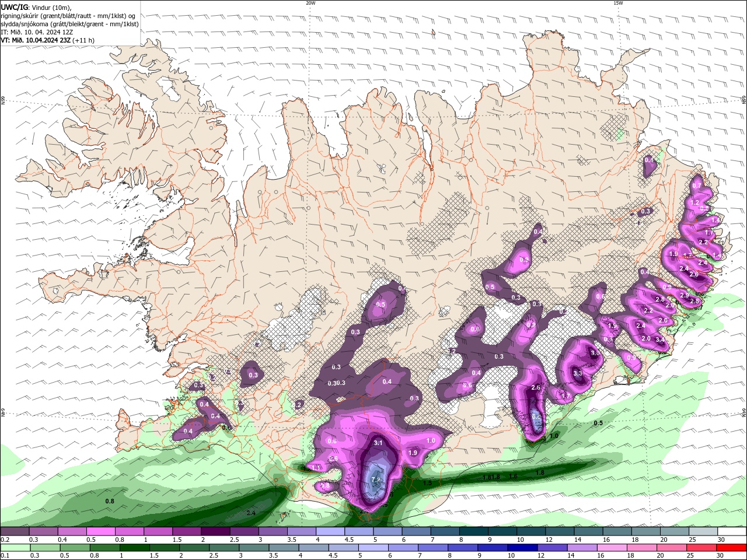Click the 0.7 value at the northeast coast
The image size is (747, 560).
coord(696,185)
